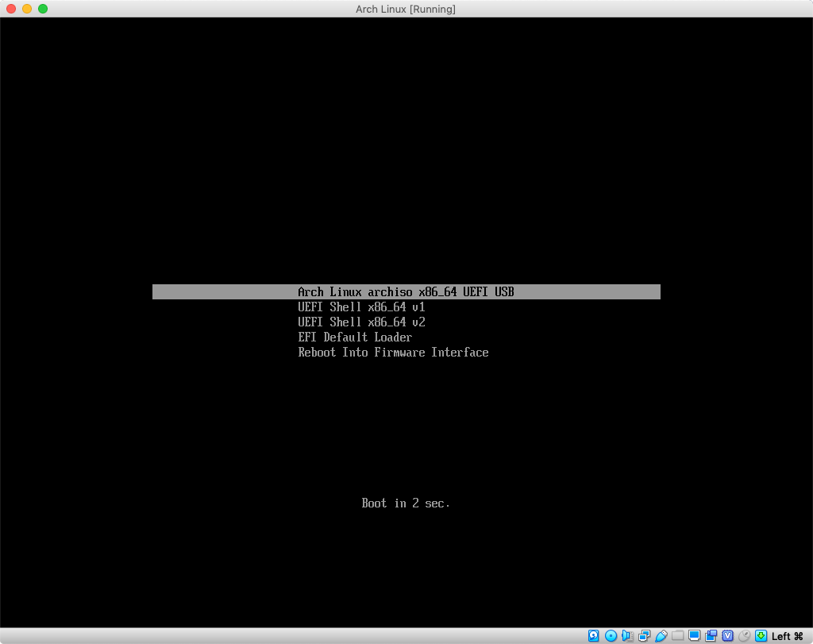Select UEFI Shell x86_64 v2 boot entry
The image size is (813, 644).
tap(361, 322)
